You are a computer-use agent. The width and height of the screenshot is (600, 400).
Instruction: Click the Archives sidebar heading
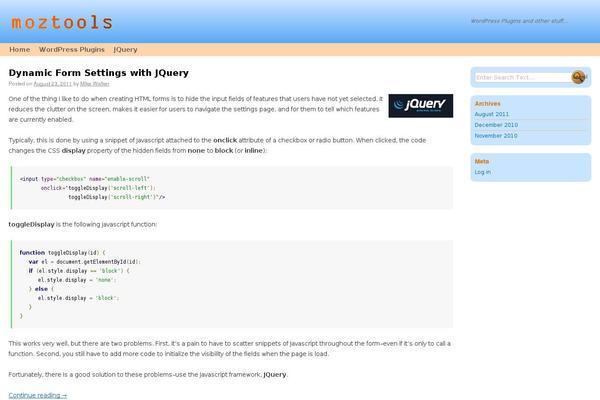click(x=488, y=103)
